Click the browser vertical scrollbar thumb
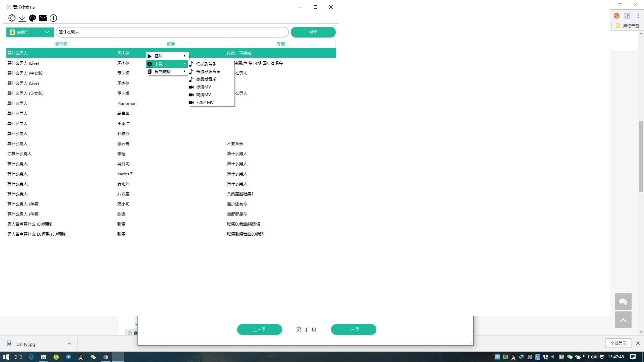 tap(641, 156)
